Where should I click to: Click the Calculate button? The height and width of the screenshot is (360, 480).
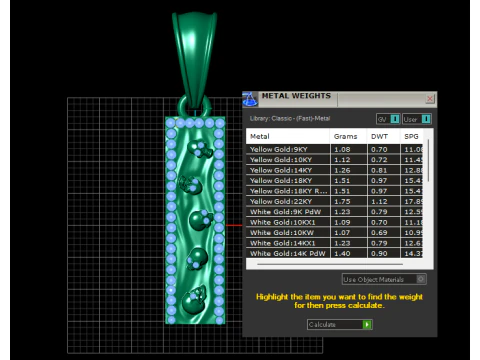point(340,324)
